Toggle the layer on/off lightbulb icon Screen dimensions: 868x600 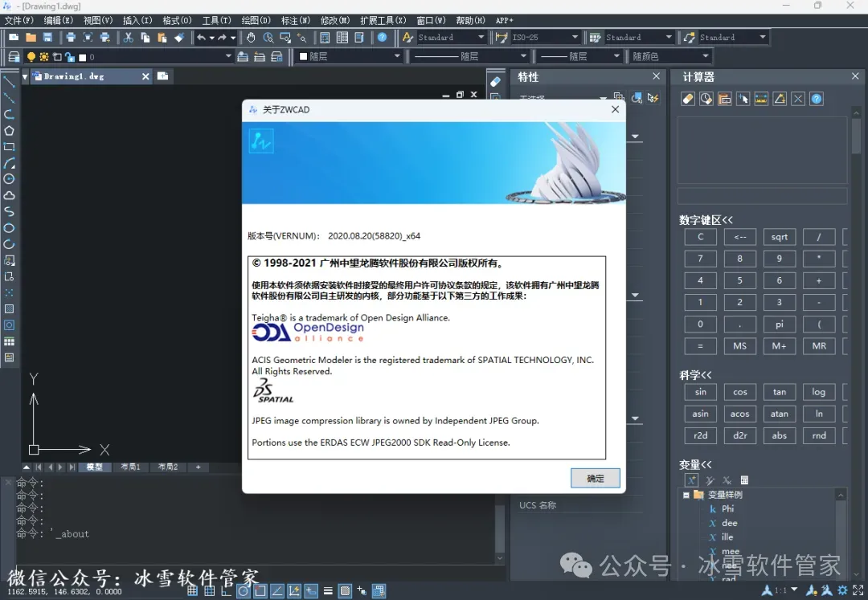[31, 56]
